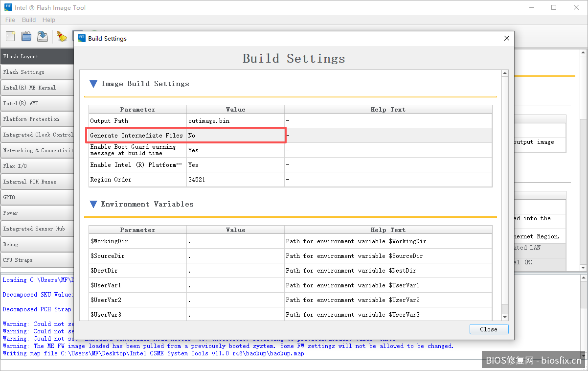Open the Help menu

pyautogui.click(x=49, y=20)
